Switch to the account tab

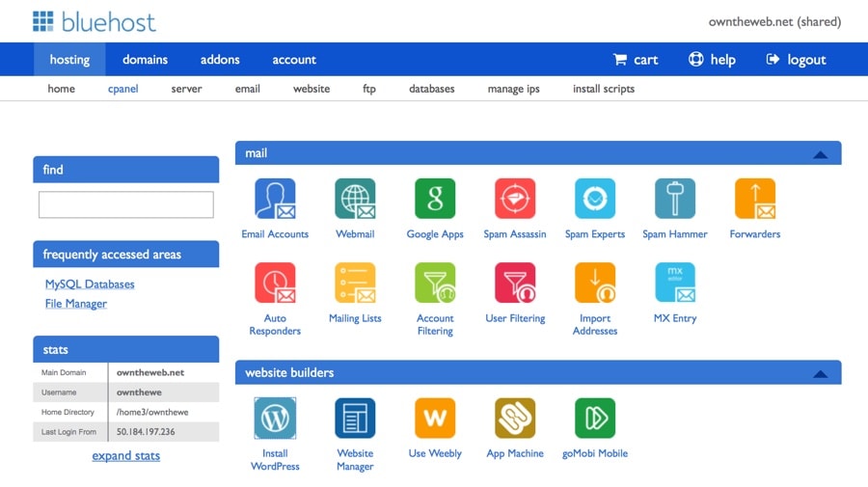[294, 59]
